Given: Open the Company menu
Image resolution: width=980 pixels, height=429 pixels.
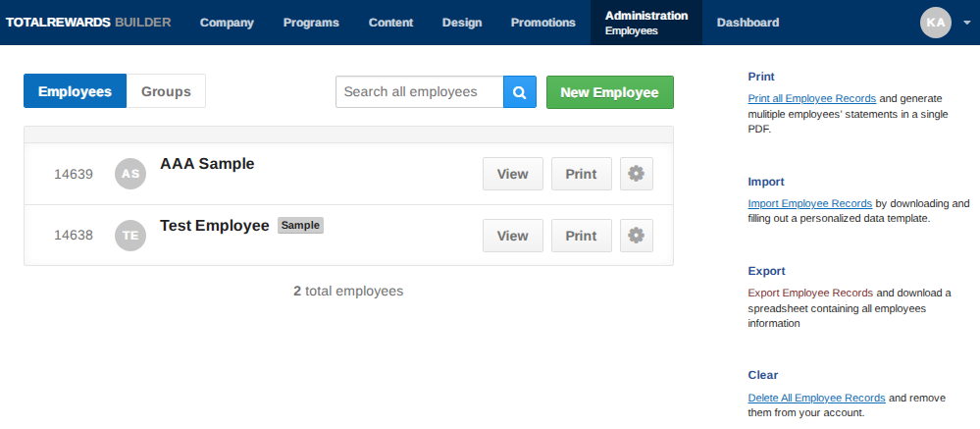Looking at the screenshot, I should point(227,23).
